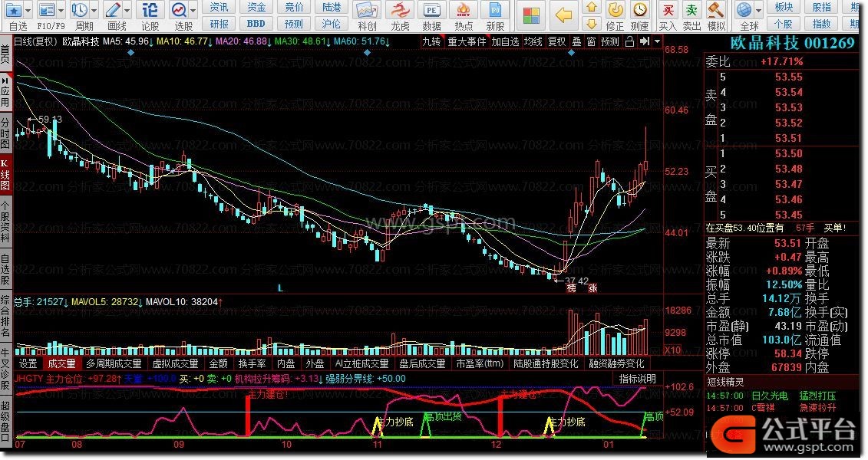
Task: Click the 周期 clock icon
Action: pos(80,10)
